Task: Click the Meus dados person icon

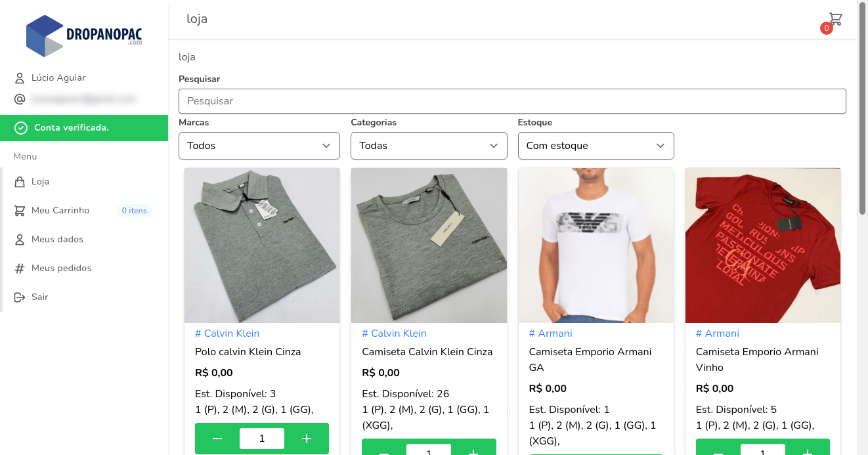Action: coord(20,240)
